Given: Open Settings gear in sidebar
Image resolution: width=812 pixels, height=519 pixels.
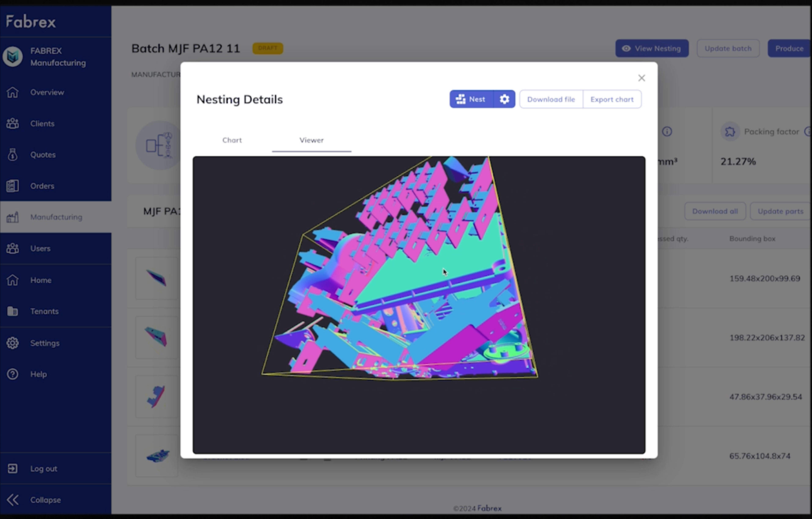Looking at the screenshot, I should [13, 343].
